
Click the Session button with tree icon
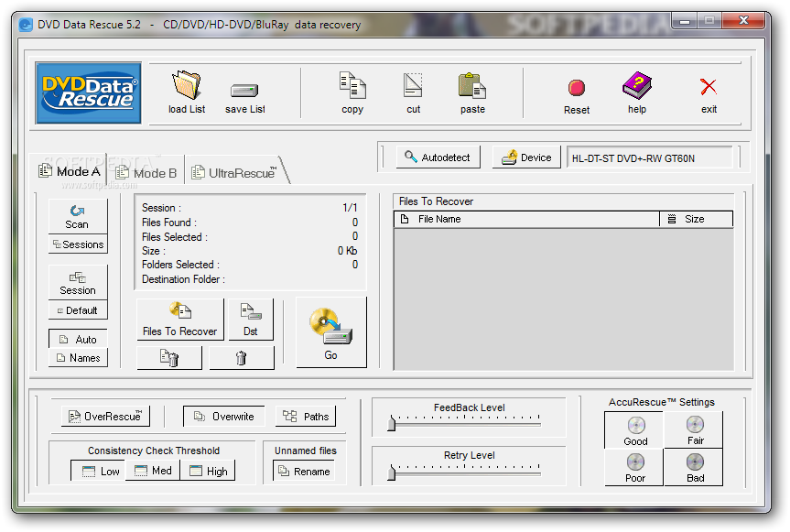(78, 282)
